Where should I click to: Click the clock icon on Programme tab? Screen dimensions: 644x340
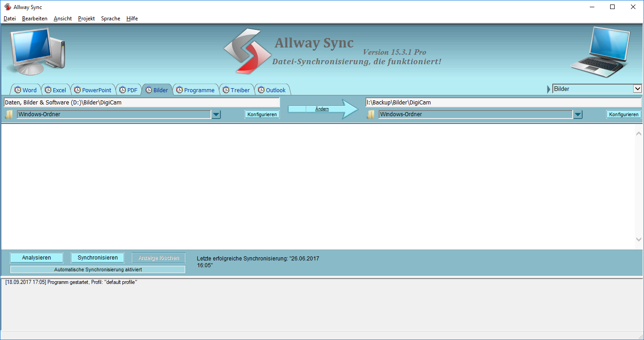[x=179, y=90]
